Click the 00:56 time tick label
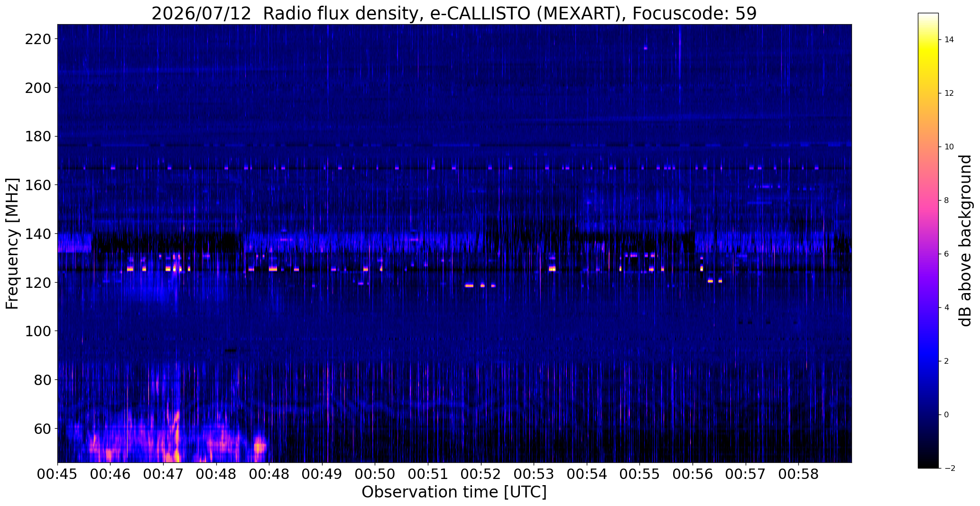Viewport: 980px width, 506px height. point(693,475)
